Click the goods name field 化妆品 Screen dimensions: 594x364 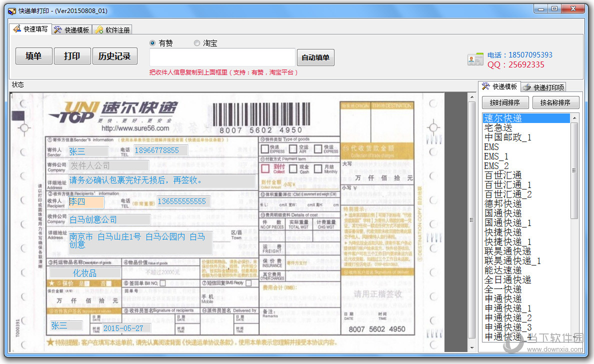click(85, 273)
